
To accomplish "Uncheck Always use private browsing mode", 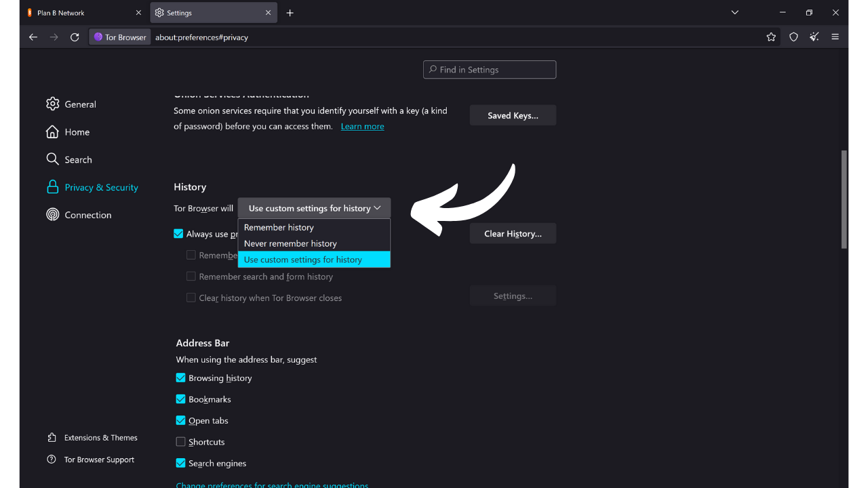I will coord(178,233).
